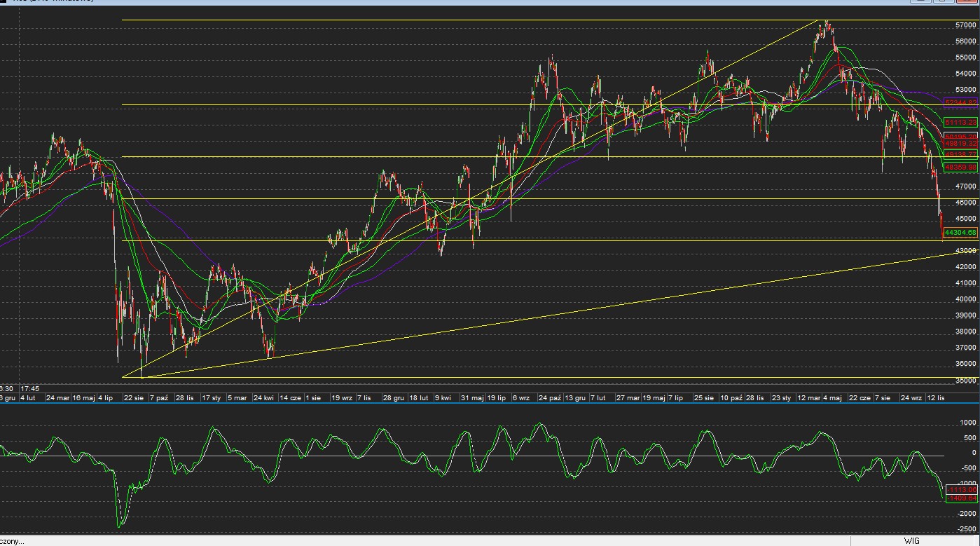The width and height of the screenshot is (980, 546).
Task: Click the WIG symbol in status bar
Action: 911,541
